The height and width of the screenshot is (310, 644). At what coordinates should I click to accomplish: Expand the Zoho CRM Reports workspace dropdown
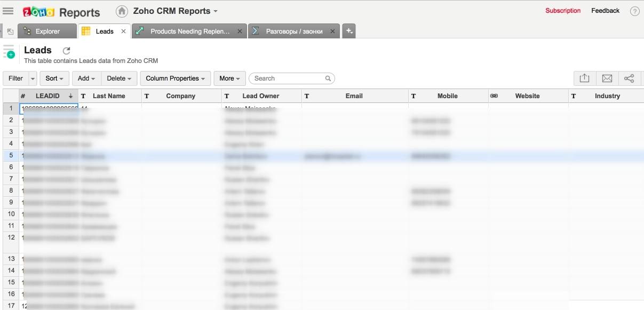[x=216, y=11]
